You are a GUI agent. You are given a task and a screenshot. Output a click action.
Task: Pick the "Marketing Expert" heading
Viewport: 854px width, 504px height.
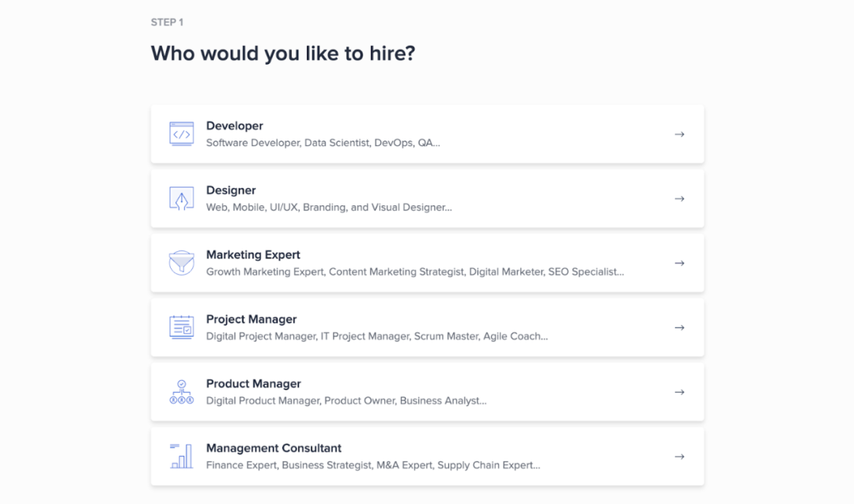pyautogui.click(x=253, y=254)
